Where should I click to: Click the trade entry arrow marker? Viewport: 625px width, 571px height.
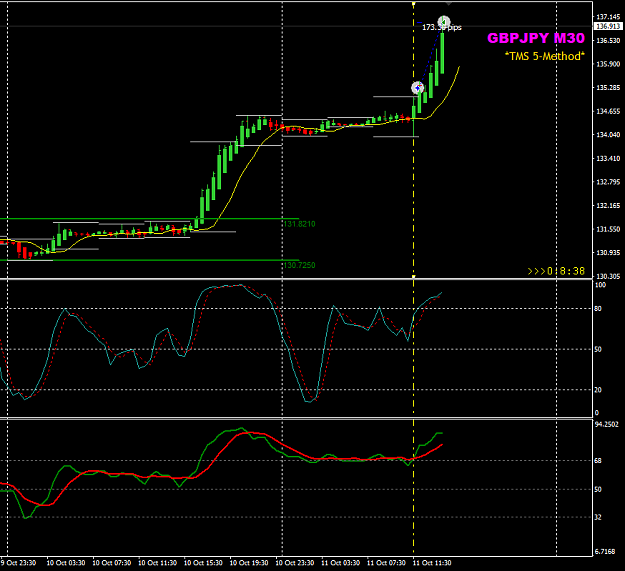pyautogui.click(x=417, y=88)
